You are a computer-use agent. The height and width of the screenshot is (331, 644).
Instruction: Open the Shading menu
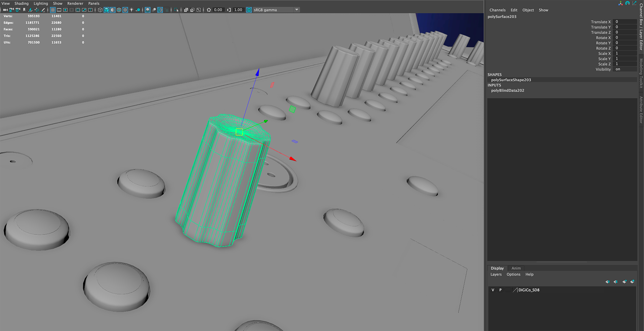click(21, 3)
